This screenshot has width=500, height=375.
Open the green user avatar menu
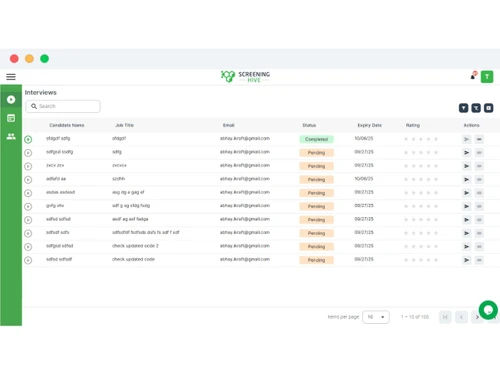point(487,77)
